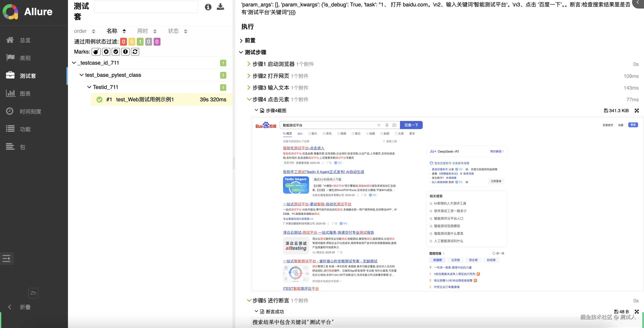Viewport: 644px width, 328px height.
Task: Expand 步骤1 启动浏览器 step
Action: [273, 64]
